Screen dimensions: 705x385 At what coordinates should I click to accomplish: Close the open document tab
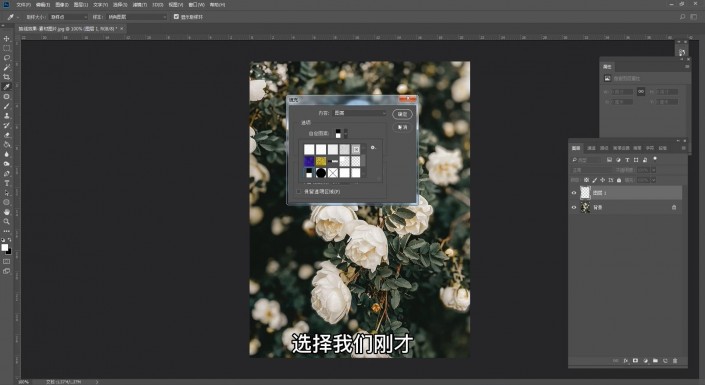(x=121, y=28)
